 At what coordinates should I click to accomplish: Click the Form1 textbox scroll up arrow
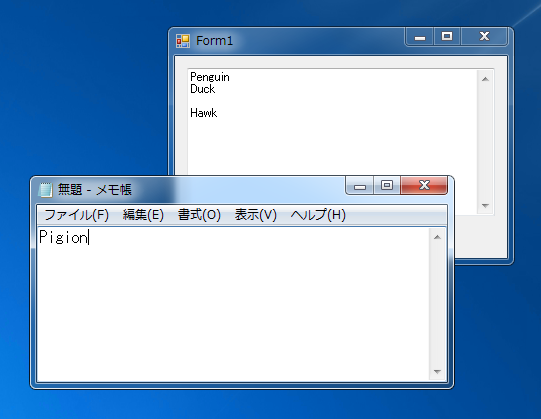click(x=485, y=79)
